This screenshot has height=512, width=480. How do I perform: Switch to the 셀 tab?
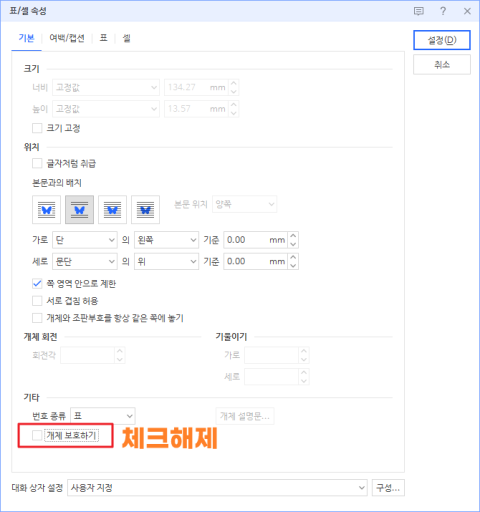pos(126,38)
